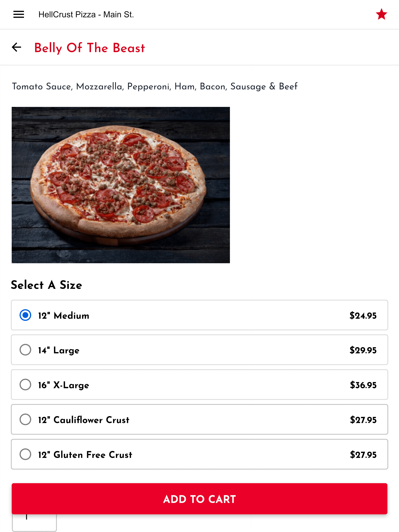The height and width of the screenshot is (532, 399).
Task: Click the 14" Large label text
Action: click(x=59, y=351)
